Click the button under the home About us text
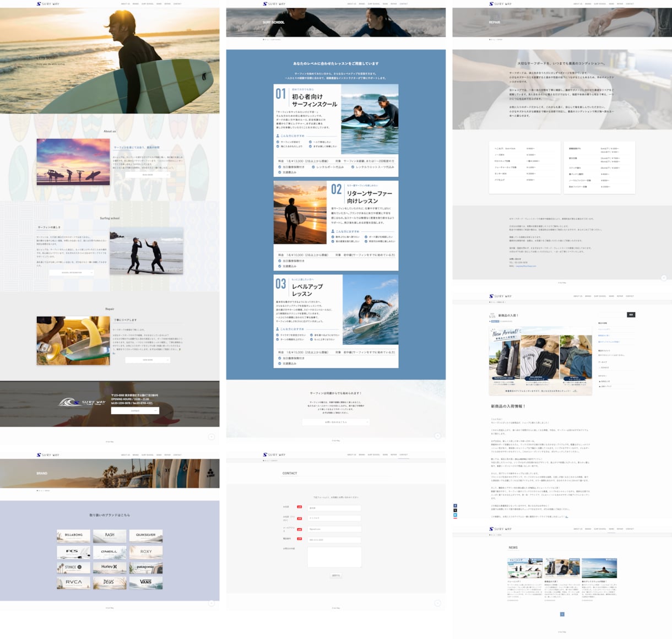The width and height of the screenshot is (672, 639). point(148,175)
